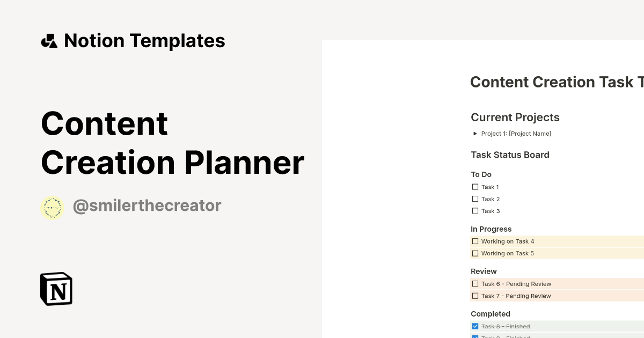Screen dimensions: 644x338
Task: Expand "Project 1: [Project Name]" toggle
Action: (x=475, y=133)
